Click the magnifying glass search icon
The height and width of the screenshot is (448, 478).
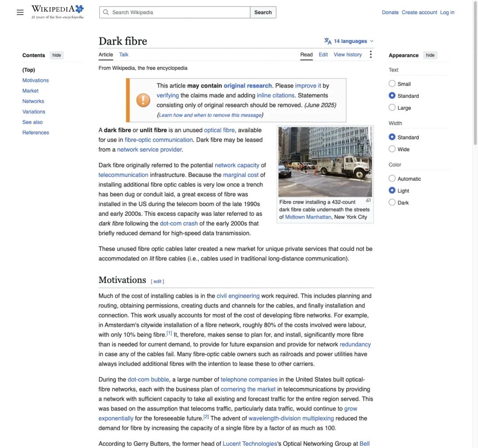(106, 12)
